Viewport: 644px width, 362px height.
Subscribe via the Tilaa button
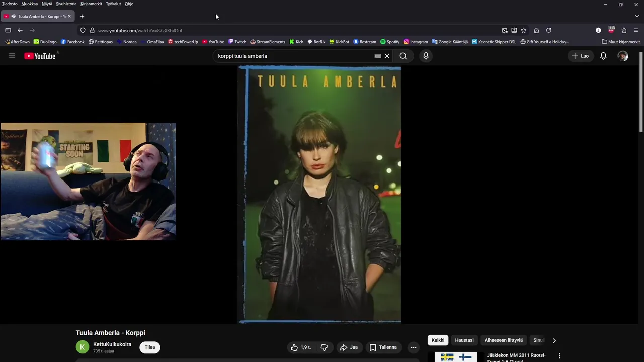[150, 347]
